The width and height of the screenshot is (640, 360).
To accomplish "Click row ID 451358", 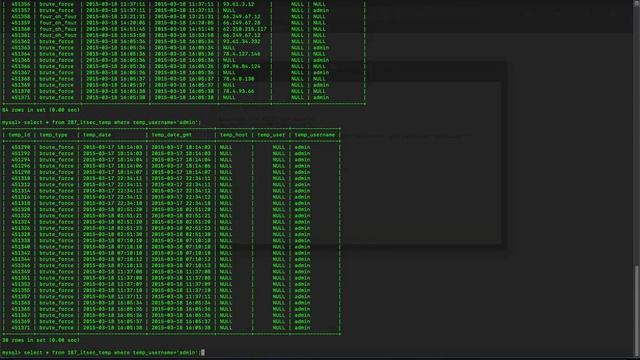I will pyautogui.click(x=21, y=17).
